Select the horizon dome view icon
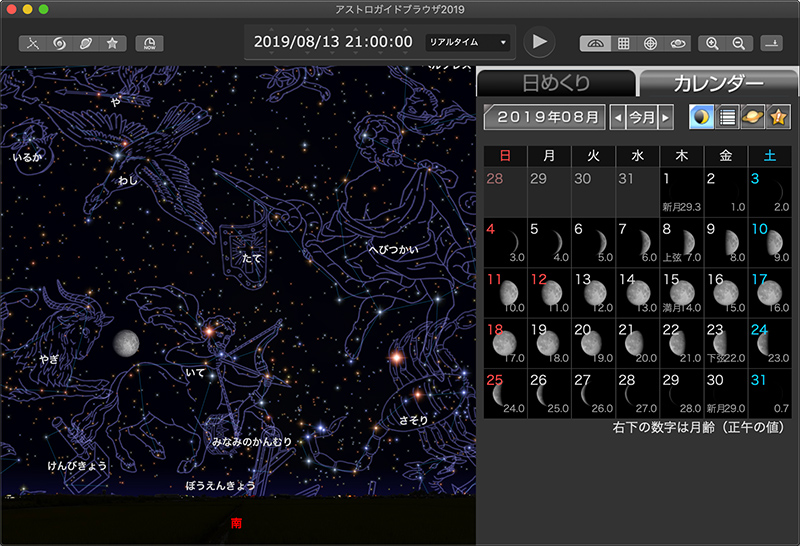 click(596, 43)
